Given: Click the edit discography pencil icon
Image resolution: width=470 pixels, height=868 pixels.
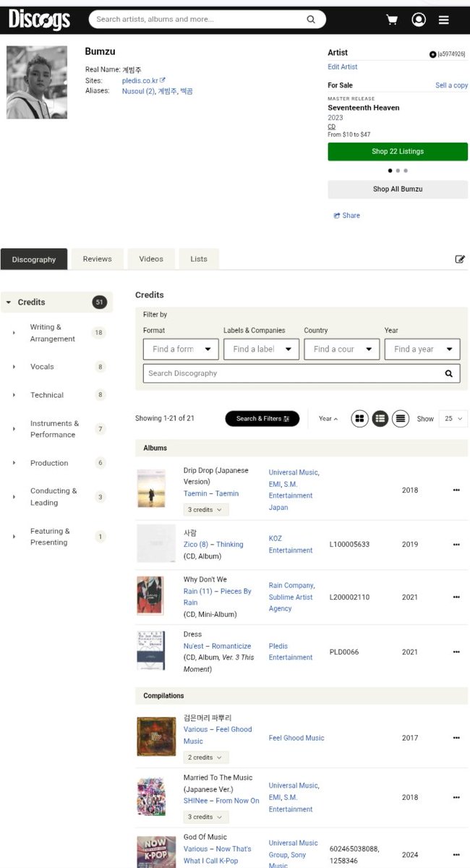Looking at the screenshot, I should (x=460, y=259).
